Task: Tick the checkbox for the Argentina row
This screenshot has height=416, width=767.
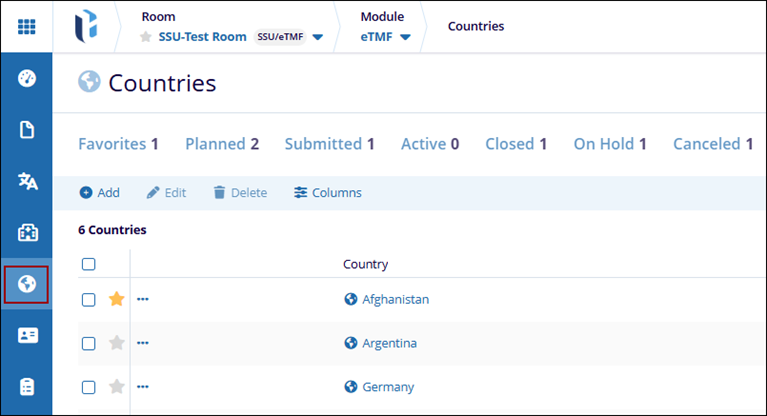Action: (88, 343)
